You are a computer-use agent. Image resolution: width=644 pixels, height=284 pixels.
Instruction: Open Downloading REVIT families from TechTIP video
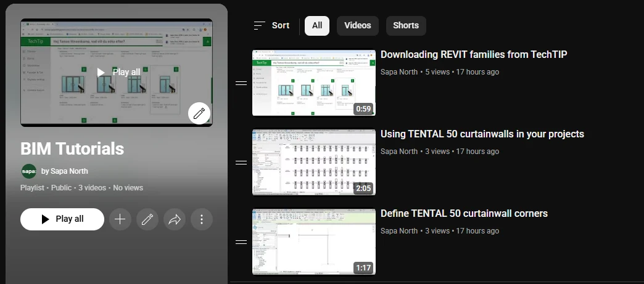(x=474, y=55)
